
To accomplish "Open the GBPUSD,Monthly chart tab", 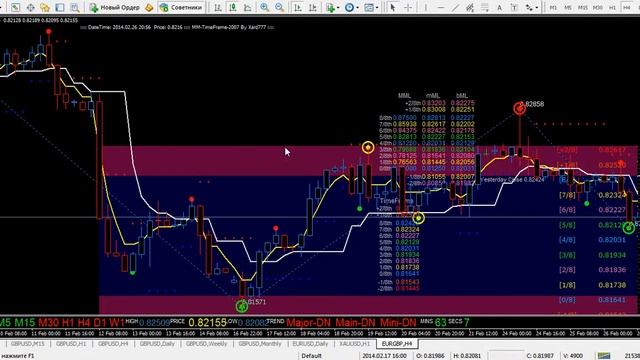I will (x=260, y=344).
